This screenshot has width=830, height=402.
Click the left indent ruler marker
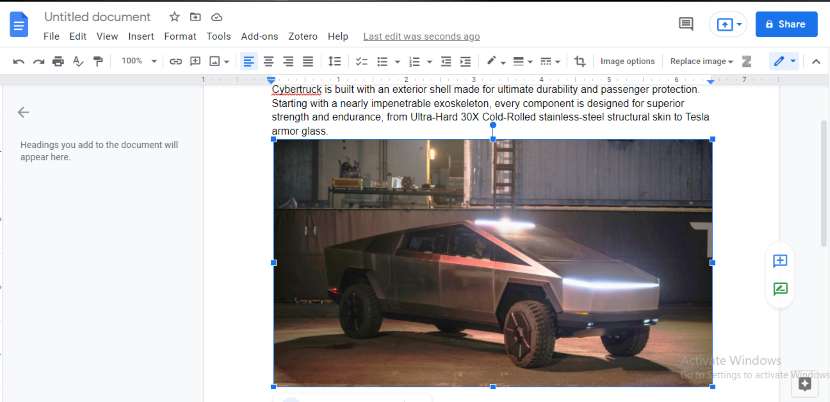(271, 82)
